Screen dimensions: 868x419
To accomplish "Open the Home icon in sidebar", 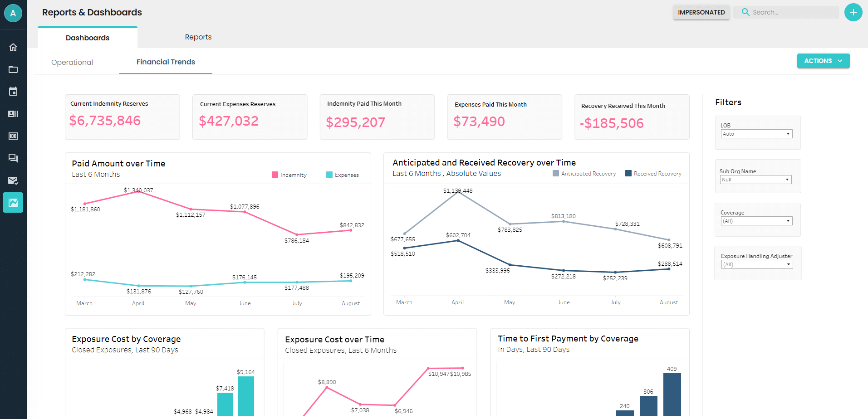I will (13, 47).
